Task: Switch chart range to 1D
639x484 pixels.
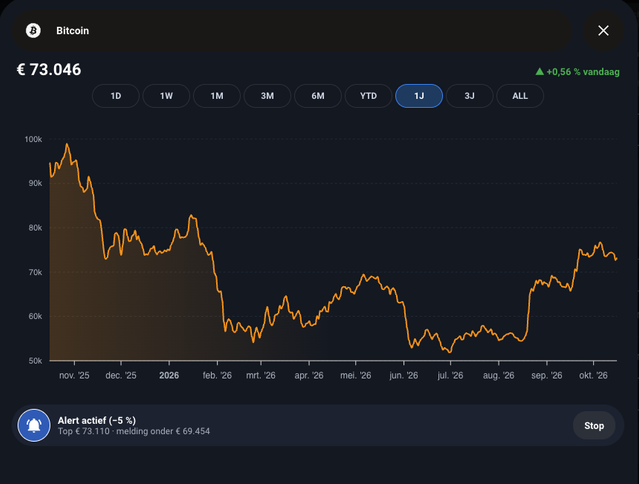Action: (116, 96)
